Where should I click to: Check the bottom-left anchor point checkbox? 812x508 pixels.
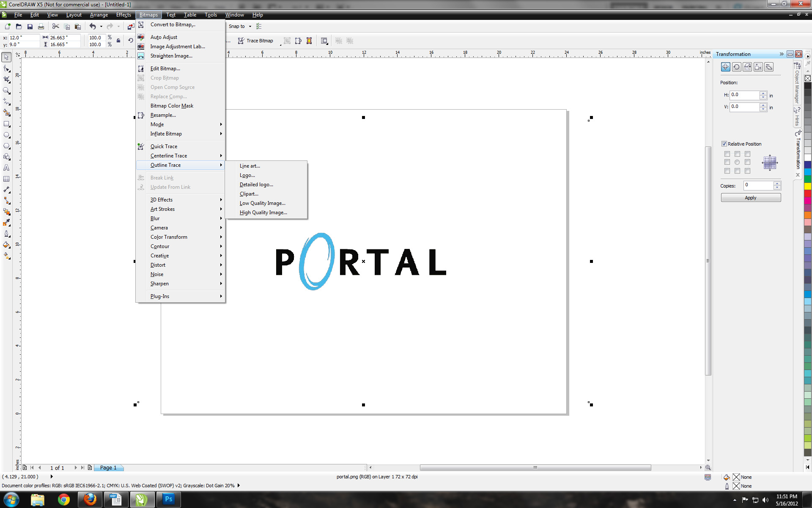tap(727, 171)
